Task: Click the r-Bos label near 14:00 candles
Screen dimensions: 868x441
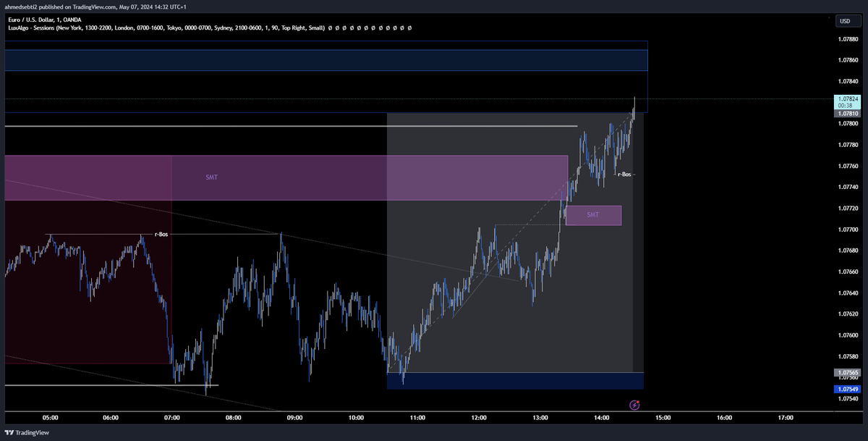Action: [624, 174]
